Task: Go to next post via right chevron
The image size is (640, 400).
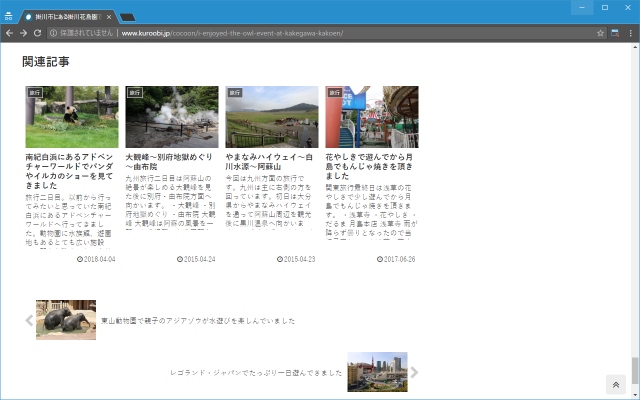Action: (x=414, y=372)
